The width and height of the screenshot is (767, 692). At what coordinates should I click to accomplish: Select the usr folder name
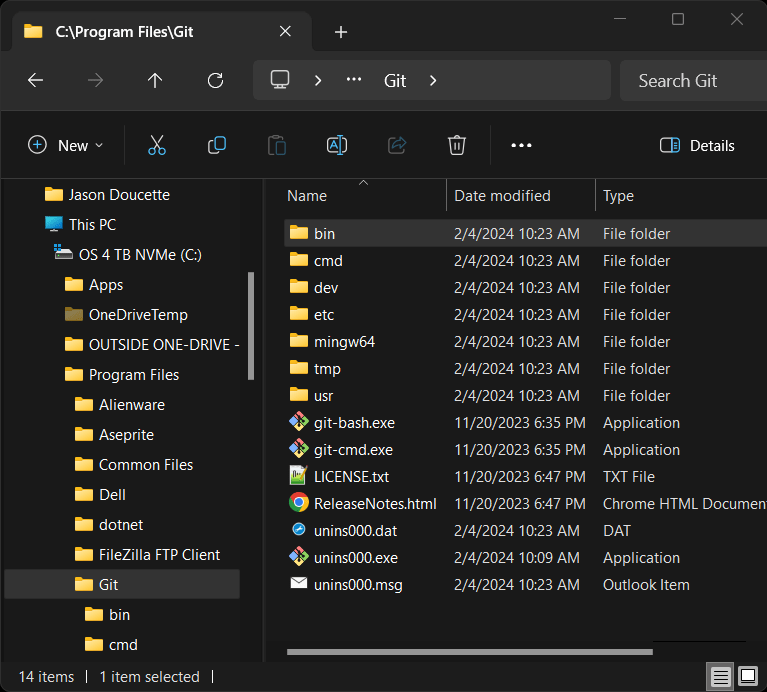323,395
